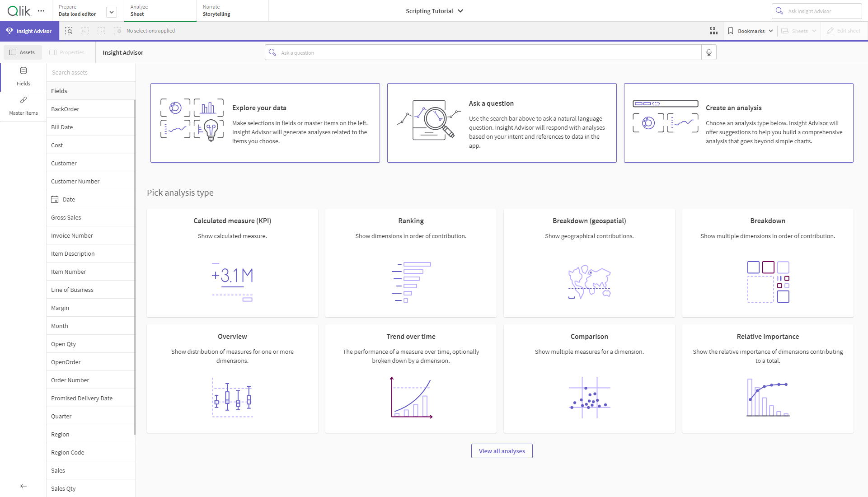Click the grid layout icon in top right
Screen dimensions: 868x497
713,30
